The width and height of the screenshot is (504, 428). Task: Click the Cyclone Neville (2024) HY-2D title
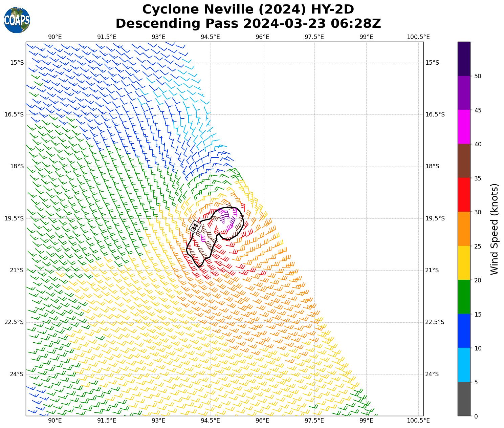[x=248, y=9]
